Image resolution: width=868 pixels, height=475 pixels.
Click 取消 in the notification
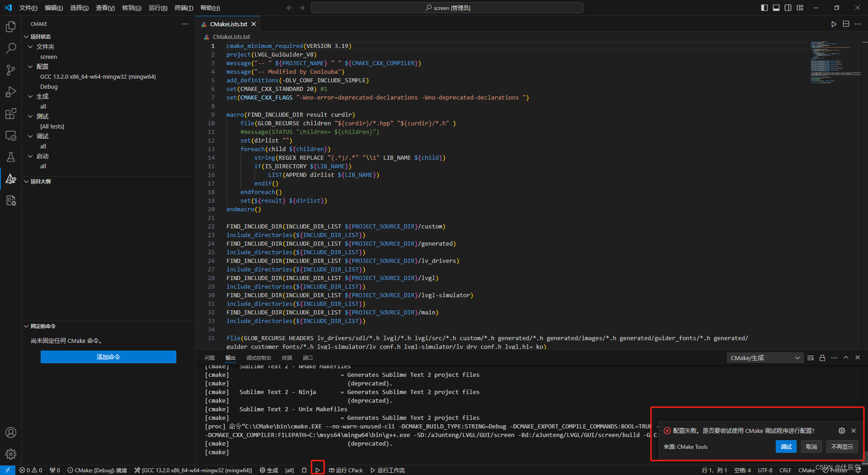pyautogui.click(x=811, y=446)
